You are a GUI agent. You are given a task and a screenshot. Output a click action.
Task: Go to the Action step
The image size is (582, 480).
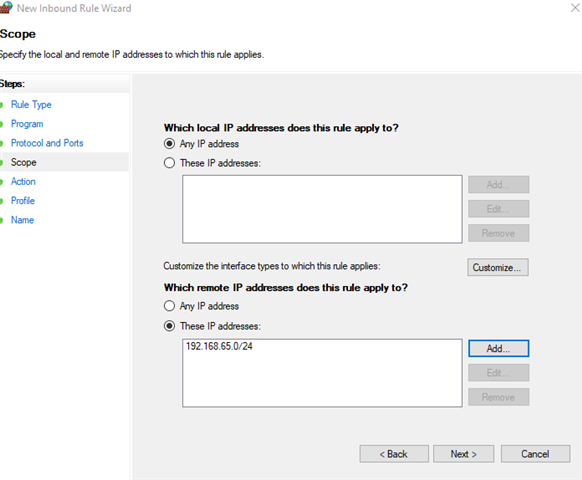pyautogui.click(x=23, y=182)
